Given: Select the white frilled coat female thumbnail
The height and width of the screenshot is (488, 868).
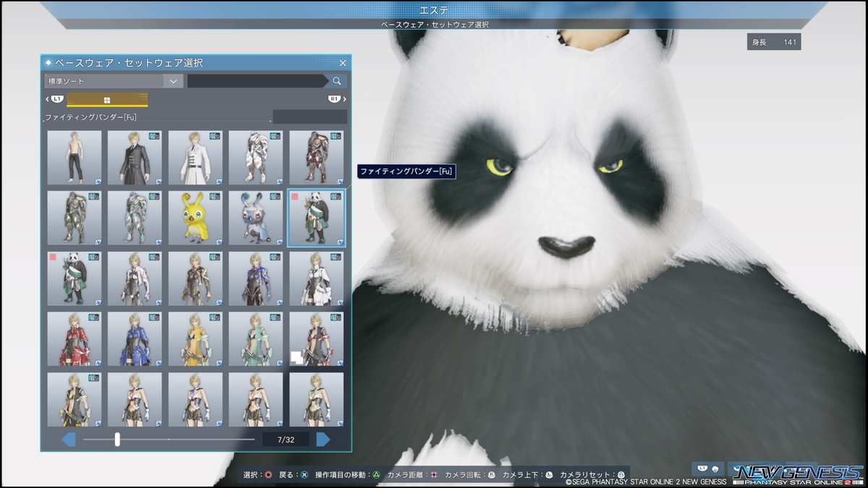Looking at the screenshot, I should pos(317,278).
